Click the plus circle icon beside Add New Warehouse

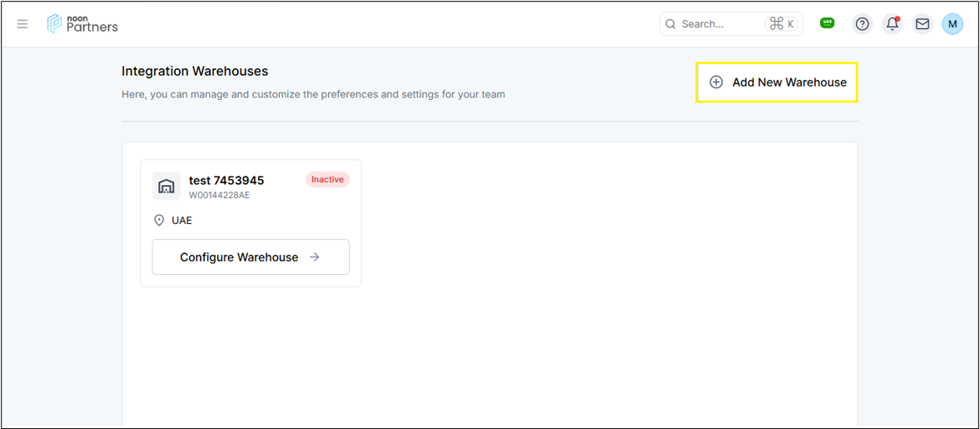pyautogui.click(x=716, y=82)
